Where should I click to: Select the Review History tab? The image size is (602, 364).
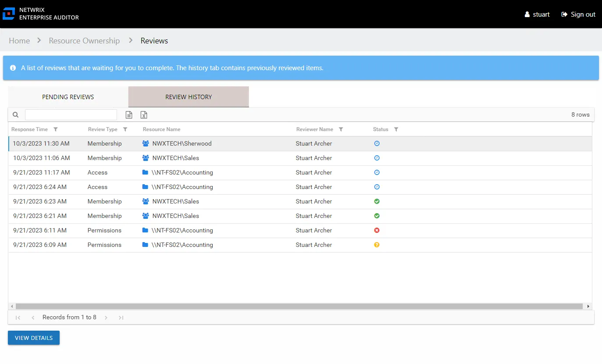(x=189, y=97)
